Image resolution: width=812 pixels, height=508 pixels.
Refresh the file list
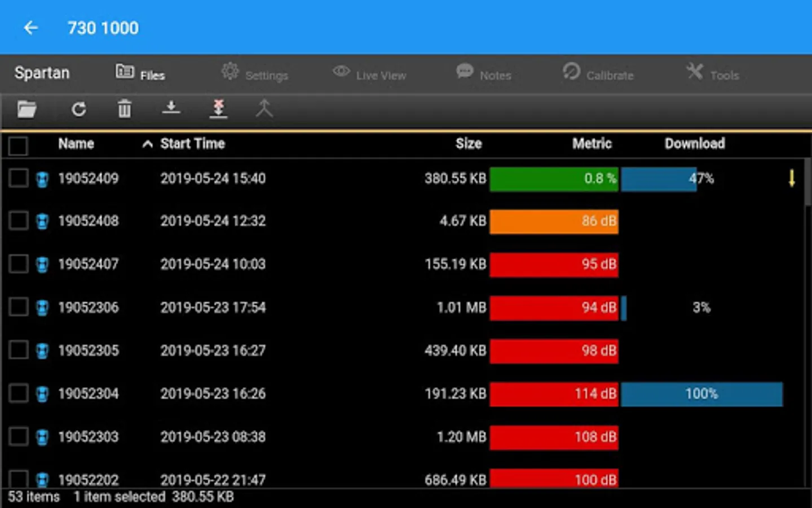coord(79,109)
